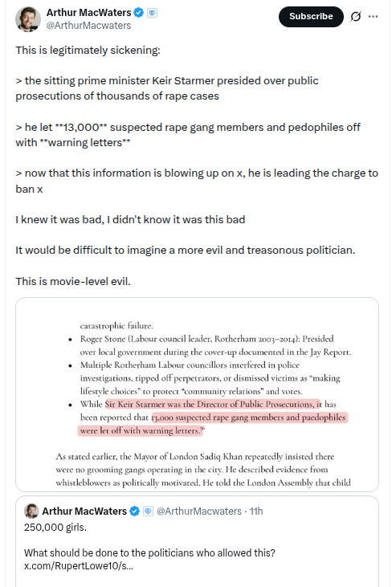
Task: Click highlighted 'Sir Keir Starmer' text in image
Action: (135, 404)
